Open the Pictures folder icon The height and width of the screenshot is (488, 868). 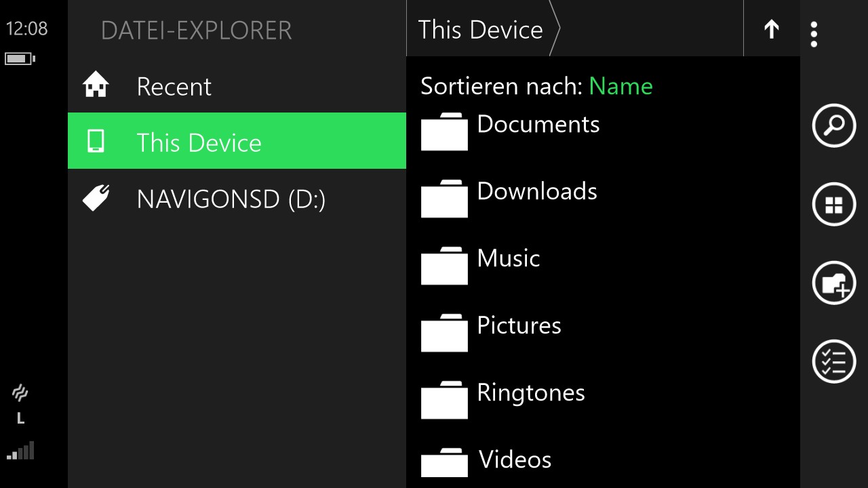click(444, 333)
